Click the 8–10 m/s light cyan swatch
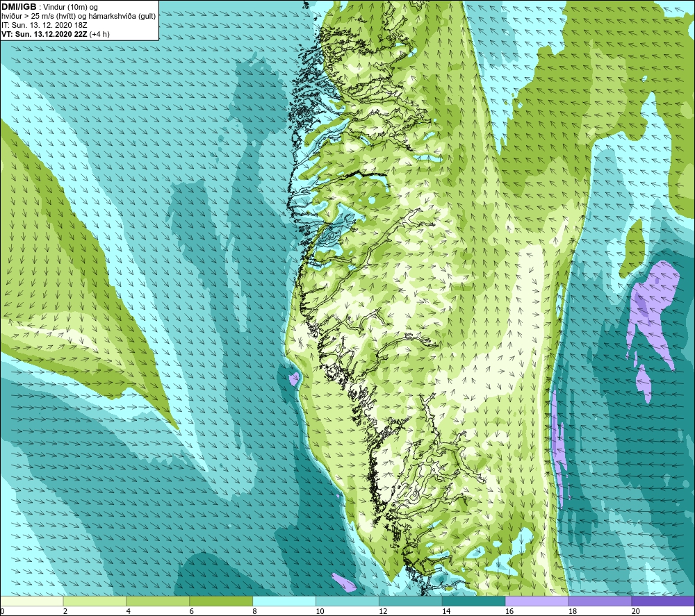Screen dimensions: 695x616 coord(284,601)
